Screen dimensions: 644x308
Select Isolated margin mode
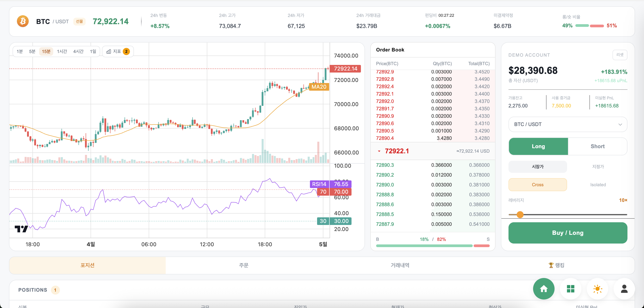tap(598, 185)
